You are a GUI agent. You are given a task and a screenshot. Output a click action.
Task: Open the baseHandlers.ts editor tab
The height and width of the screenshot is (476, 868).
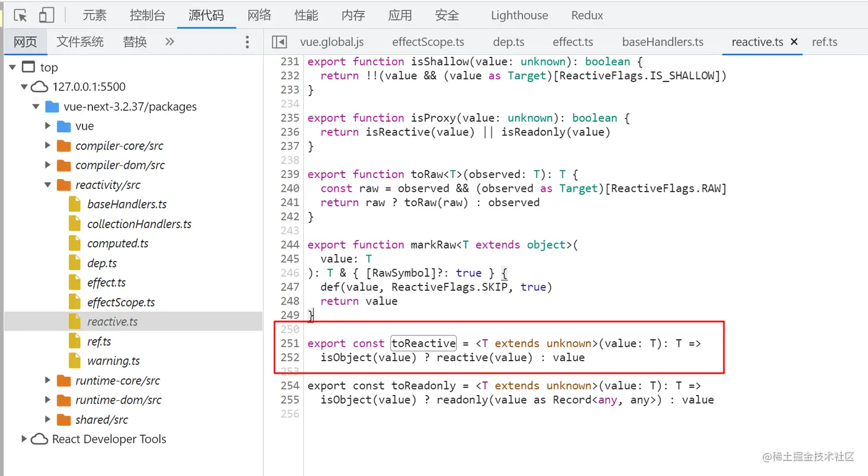point(662,42)
